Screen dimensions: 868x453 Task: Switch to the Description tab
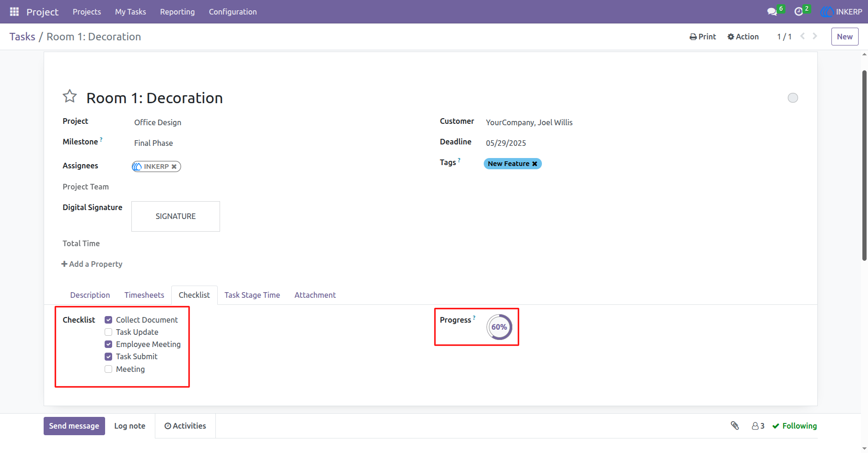click(x=90, y=295)
